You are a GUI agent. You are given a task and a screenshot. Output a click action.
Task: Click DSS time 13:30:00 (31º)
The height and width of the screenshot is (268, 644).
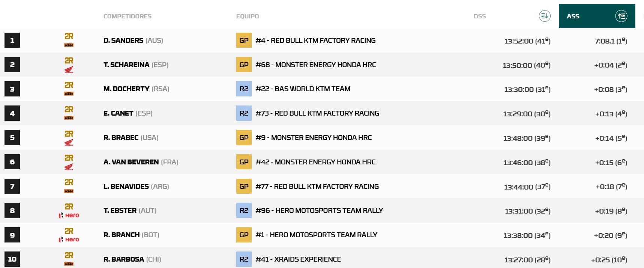point(527,89)
